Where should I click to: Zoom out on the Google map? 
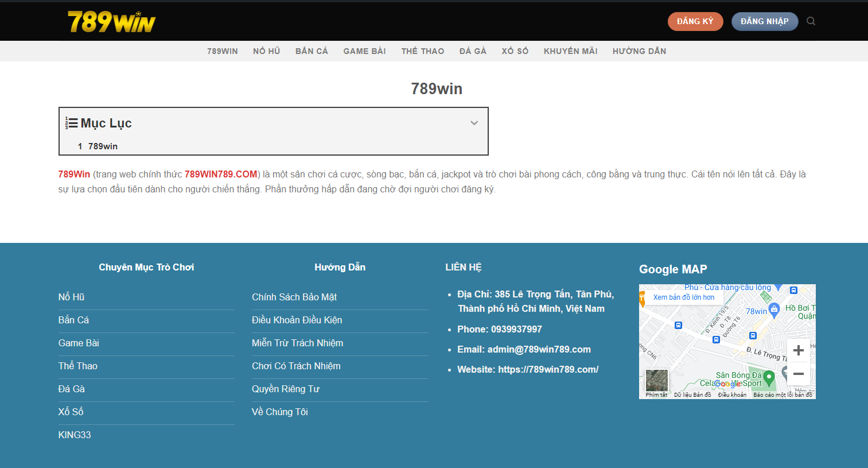click(x=798, y=374)
